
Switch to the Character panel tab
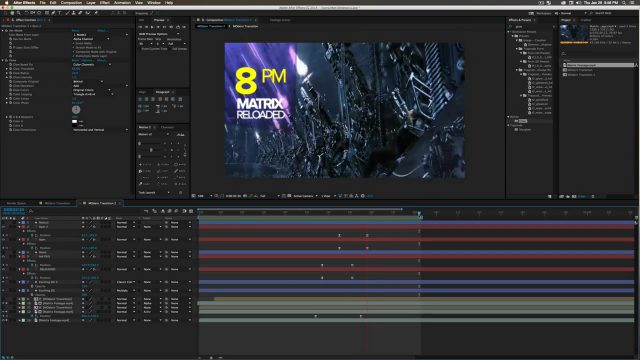tap(167, 127)
